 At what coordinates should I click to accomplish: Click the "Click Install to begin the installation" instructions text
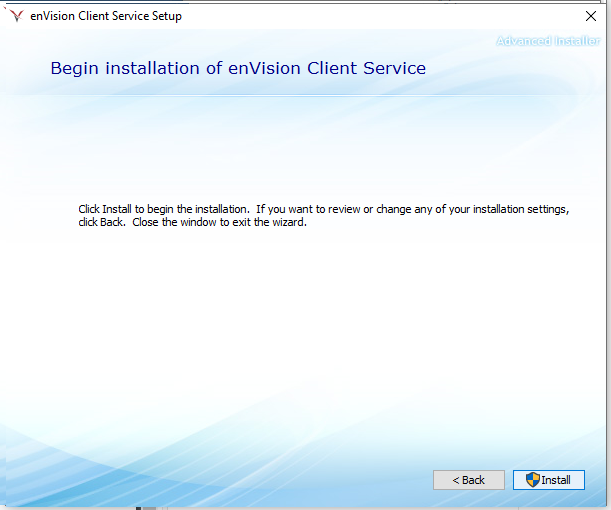point(323,215)
